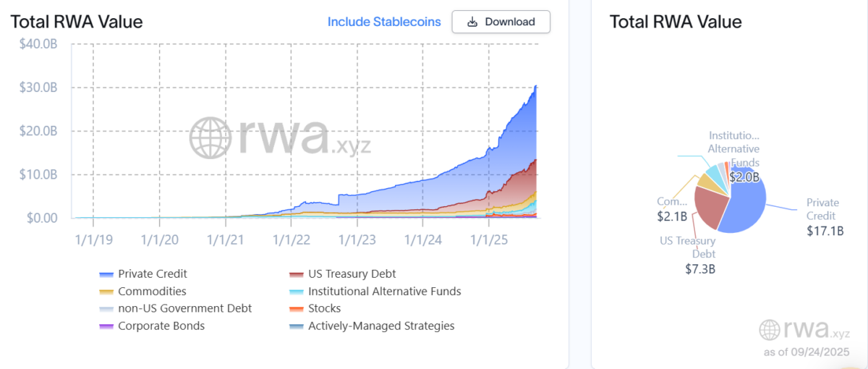Click the download arrow icon

[x=472, y=22]
